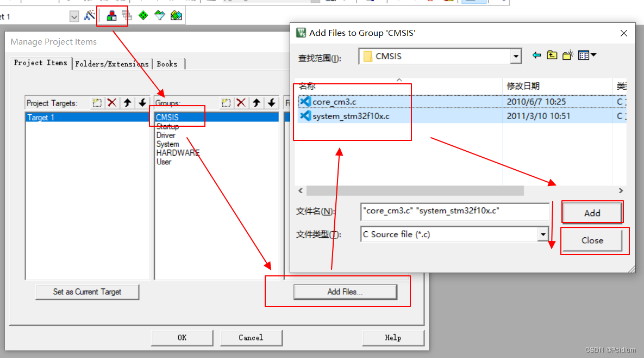Open the target selection dropdown in toolbar
Image resolution: width=644 pixels, height=358 pixels.
[74, 17]
